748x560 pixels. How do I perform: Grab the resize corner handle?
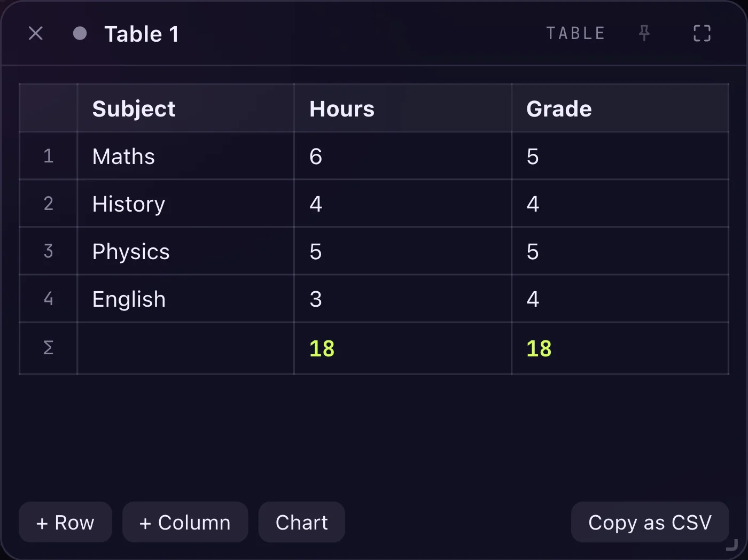(733, 545)
